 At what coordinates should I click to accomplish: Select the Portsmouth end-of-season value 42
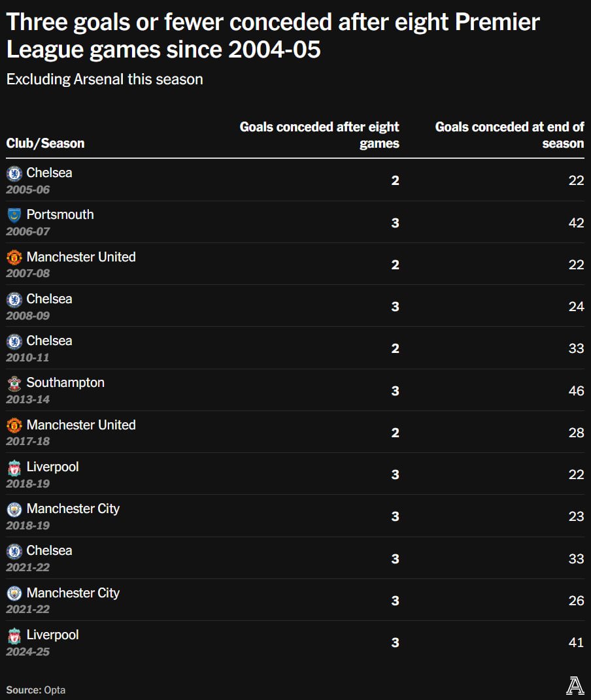576,223
